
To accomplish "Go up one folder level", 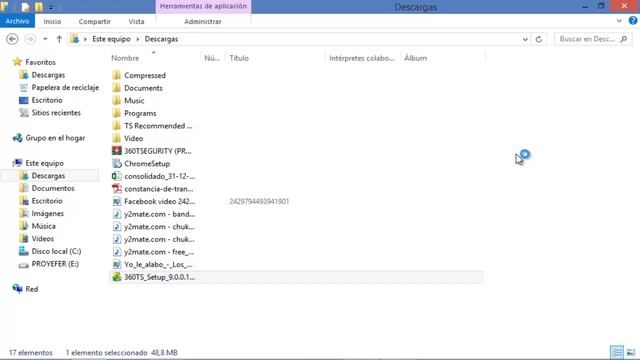I will click(59, 39).
